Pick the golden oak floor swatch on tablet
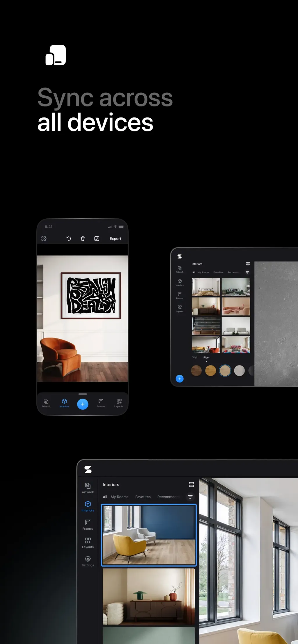The image size is (298, 644). [x=210, y=371]
